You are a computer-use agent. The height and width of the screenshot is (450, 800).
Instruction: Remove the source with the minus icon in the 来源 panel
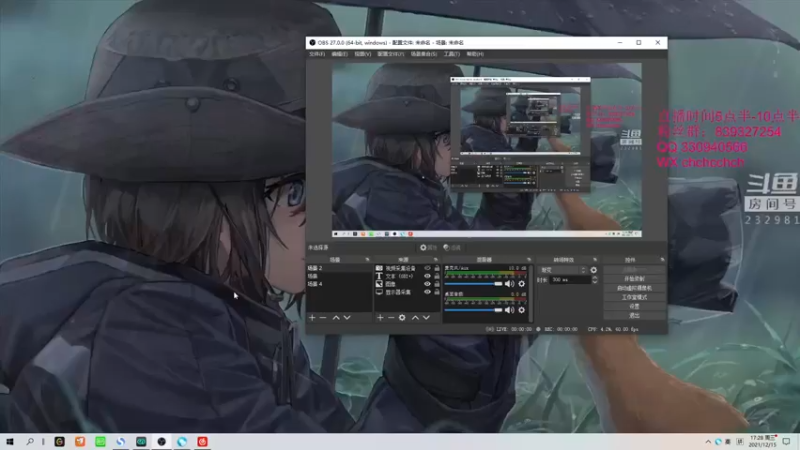click(x=391, y=318)
